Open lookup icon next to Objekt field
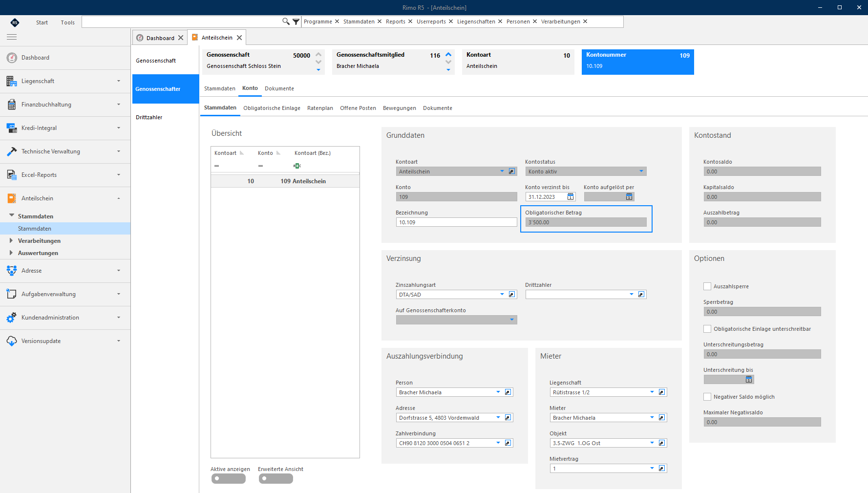This screenshot has width=868, height=493. [662, 443]
